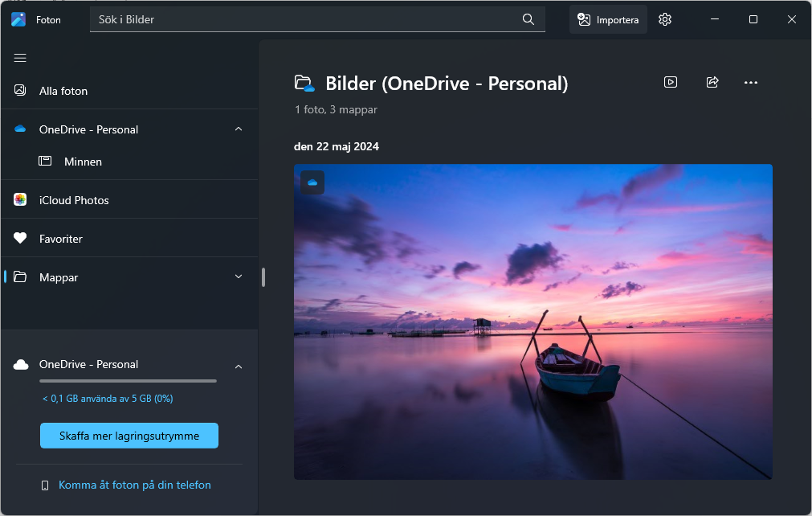Click the OneDrive storage usage bar
Screen dimensions: 812x516
pyautogui.click(x=129, y=381)
